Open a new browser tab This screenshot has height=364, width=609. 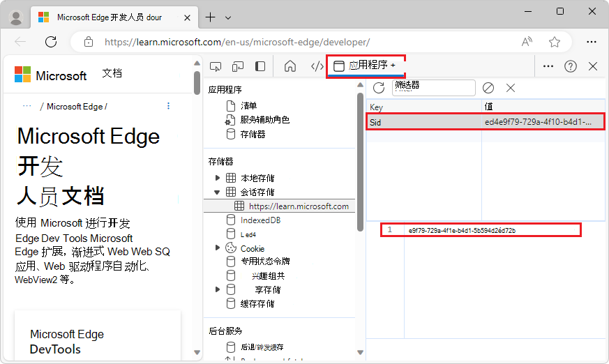click(x=210, y=17)
